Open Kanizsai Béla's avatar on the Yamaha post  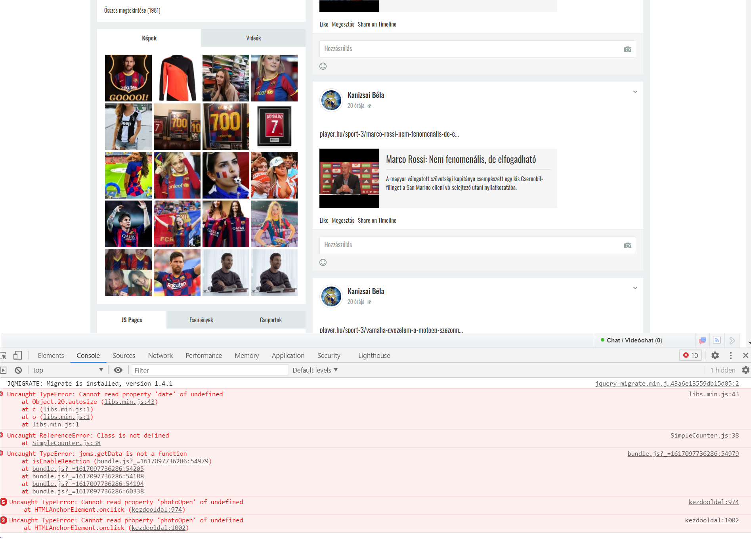point(331,296)
